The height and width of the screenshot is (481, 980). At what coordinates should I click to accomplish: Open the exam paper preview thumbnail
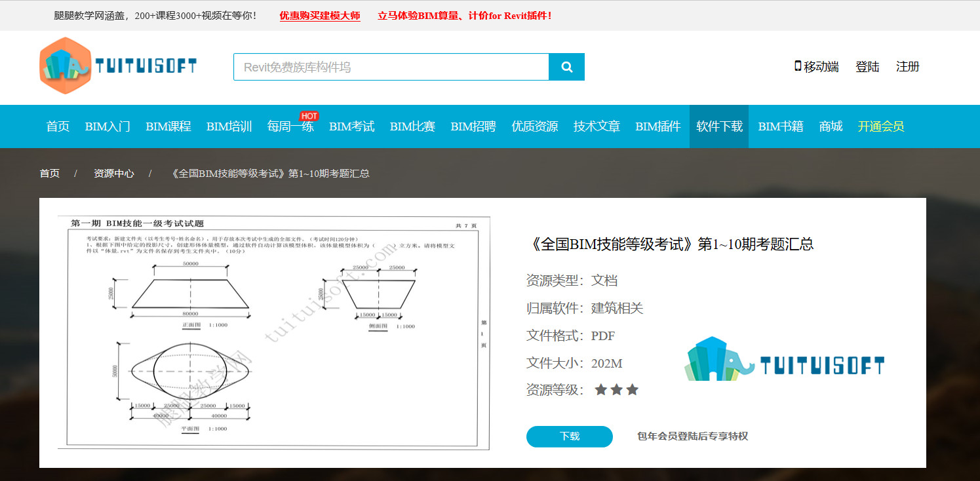point(274,333)
